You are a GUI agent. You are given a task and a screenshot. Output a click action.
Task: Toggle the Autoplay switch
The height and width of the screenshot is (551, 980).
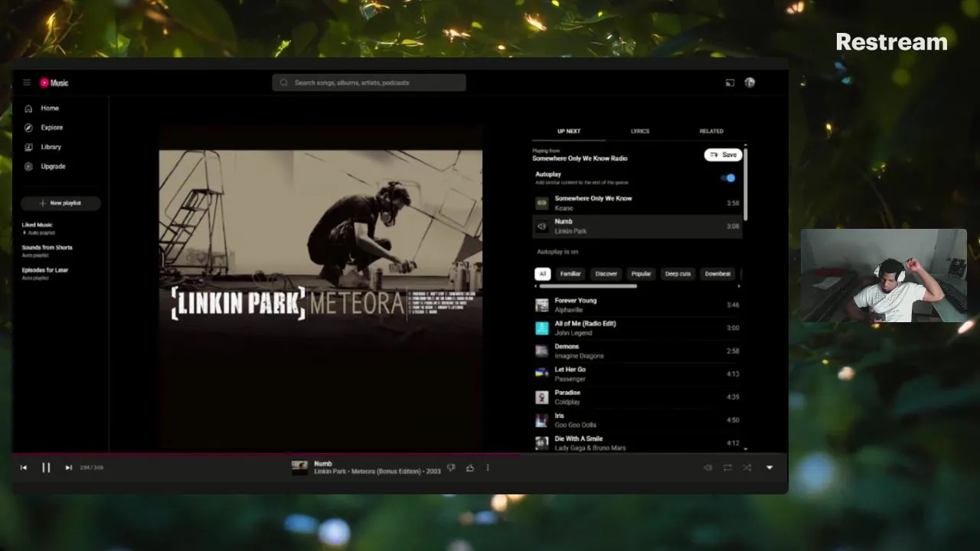pos(728,178)
